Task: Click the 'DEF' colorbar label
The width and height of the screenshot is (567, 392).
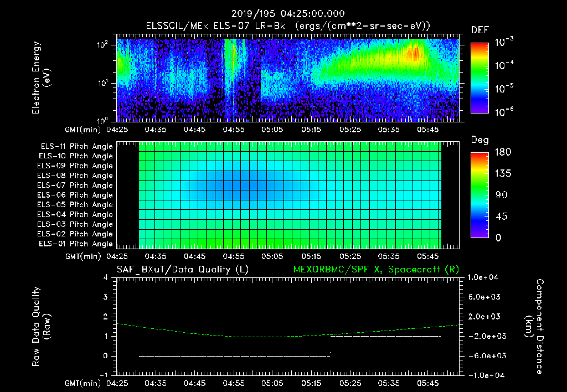Action: pos(480,30)
